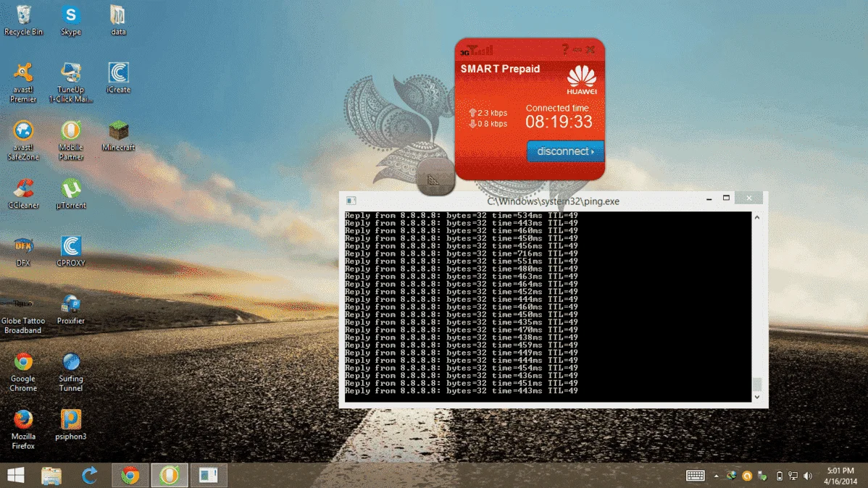The image size is (868, 488).
Task: Select the Minecraft desktop icon
Action: tap(118, 135)
